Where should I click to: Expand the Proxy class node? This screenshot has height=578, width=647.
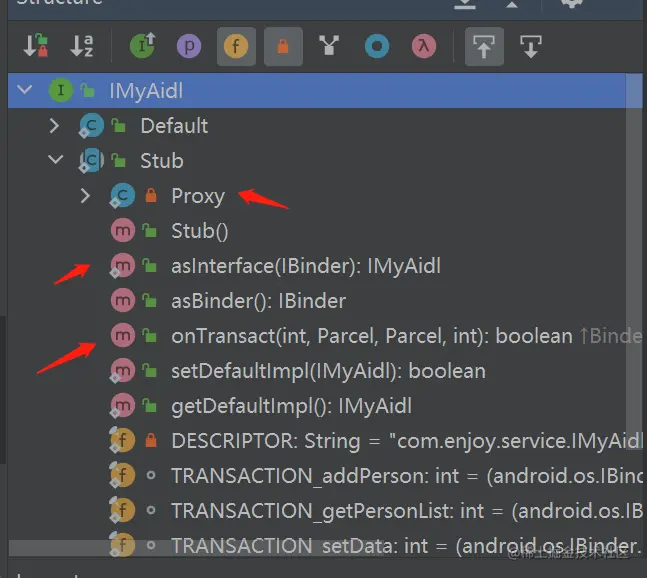(85, 196)
